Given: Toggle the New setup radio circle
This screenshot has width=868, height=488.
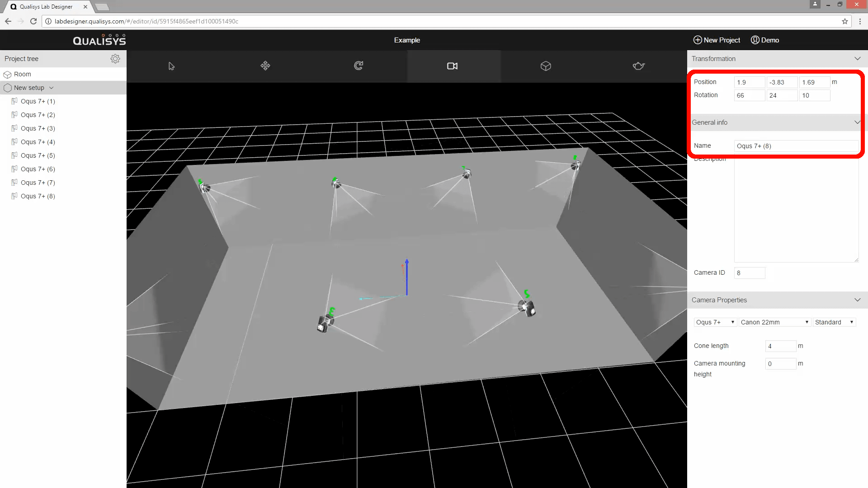Looking at the screenshot, I should pyautogui.click(x=8, y=88).
